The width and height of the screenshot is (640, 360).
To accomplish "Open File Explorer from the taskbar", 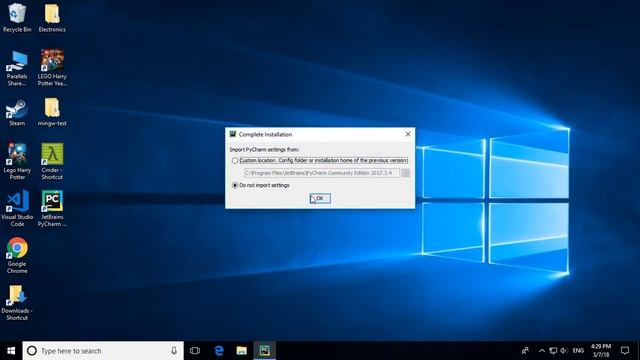I will (242, 351).
